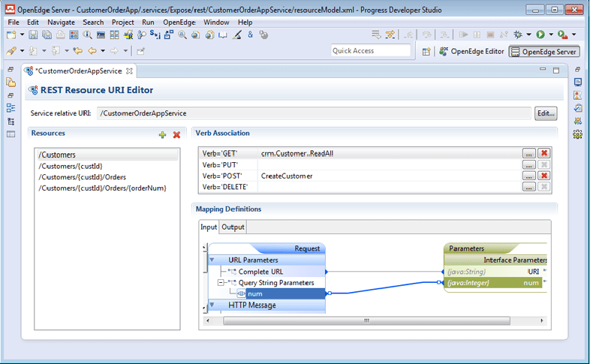Collapse the URL Parameters section
This screenshot has width=590, height=364.
click(x=212, y=260)
